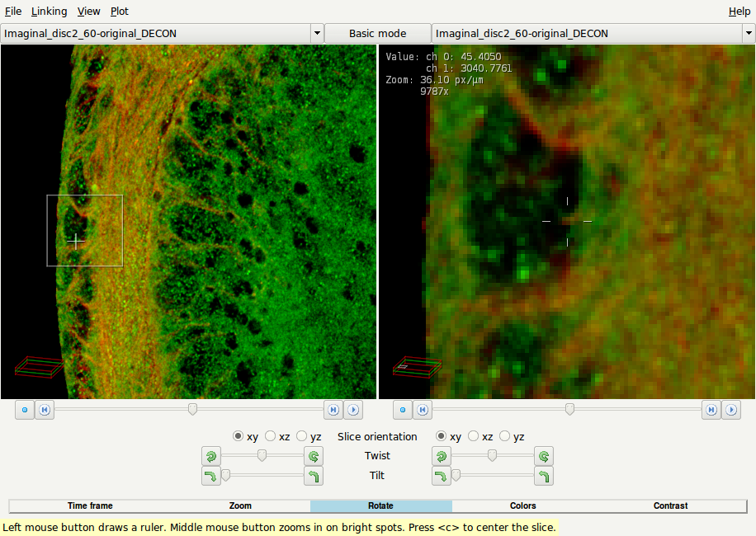Open the Basic mode selector
This screenshot has width=756, height=536.
(x=377, y=33)
